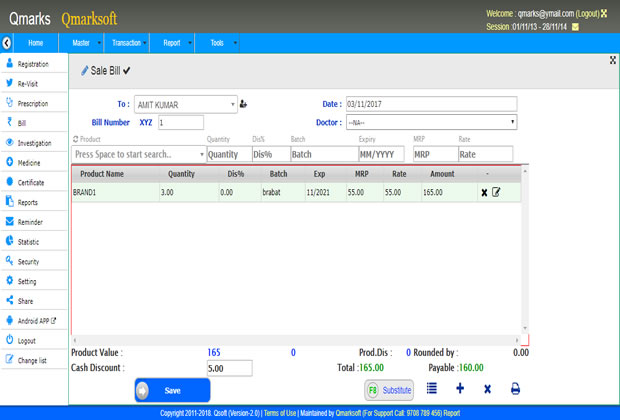Click the Tools menu item

pos(217,43)
